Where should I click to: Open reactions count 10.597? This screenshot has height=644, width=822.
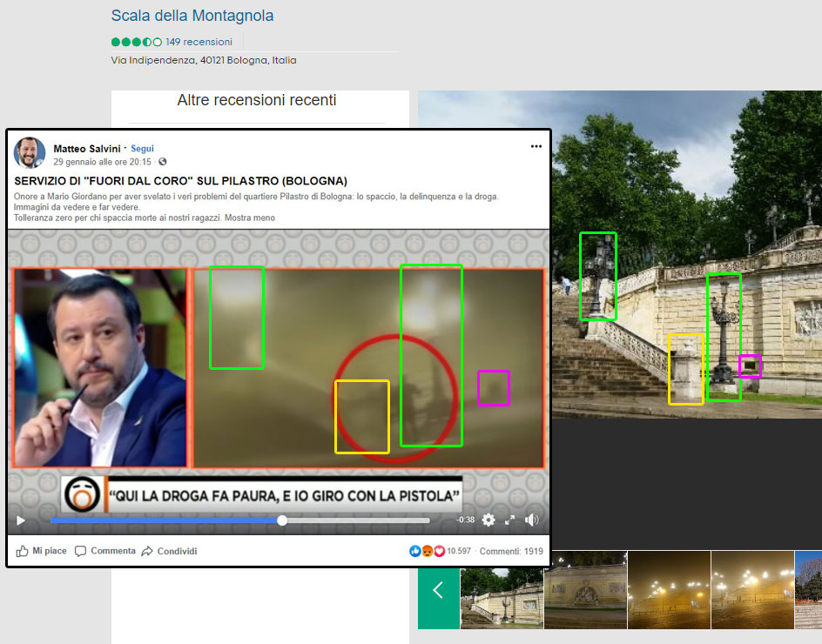coord(459,551)
